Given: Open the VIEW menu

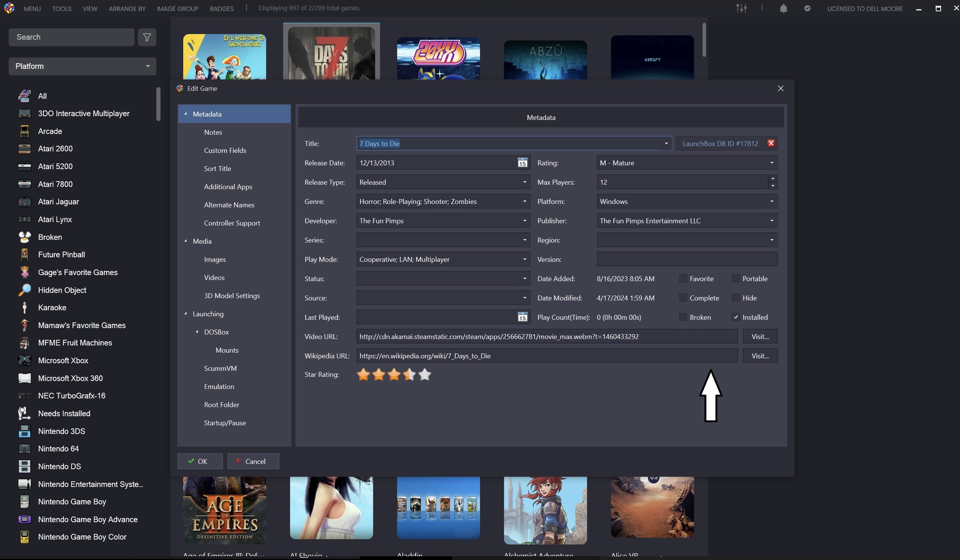Looking at the screenshot, I should [90, 8].
